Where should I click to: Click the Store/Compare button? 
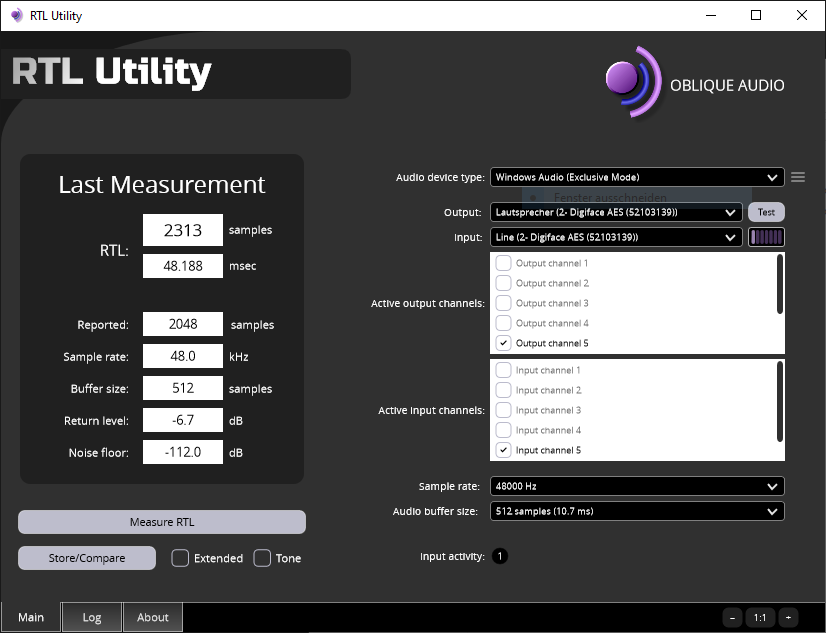pos(87,558)
